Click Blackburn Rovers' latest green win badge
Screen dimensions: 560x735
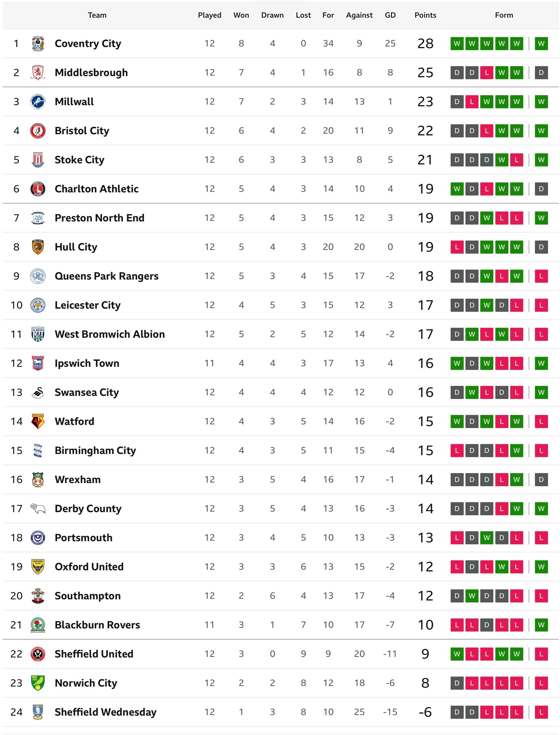click(x=541, y=625)
